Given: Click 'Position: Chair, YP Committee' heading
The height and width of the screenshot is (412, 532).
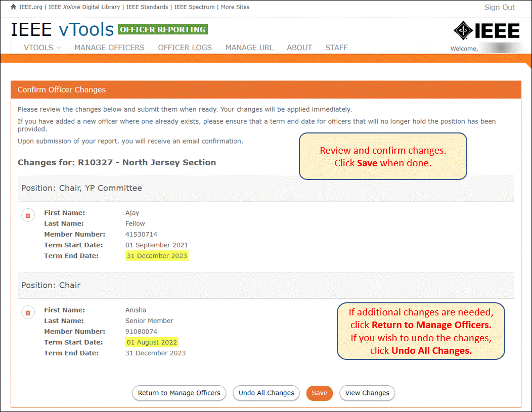Looking at the screenshot, I should pyautogui.click(x=81, y=188).
